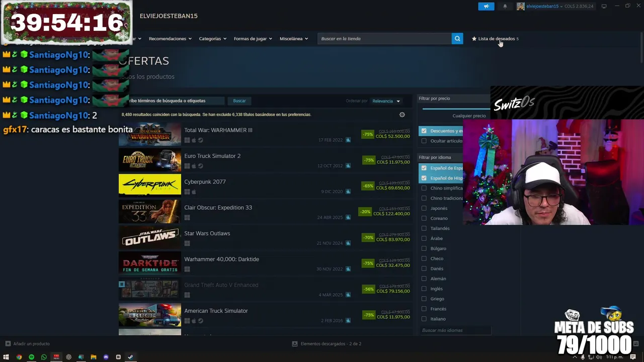
Task: Check the Francés language filter
Action: tap(424, 309)
